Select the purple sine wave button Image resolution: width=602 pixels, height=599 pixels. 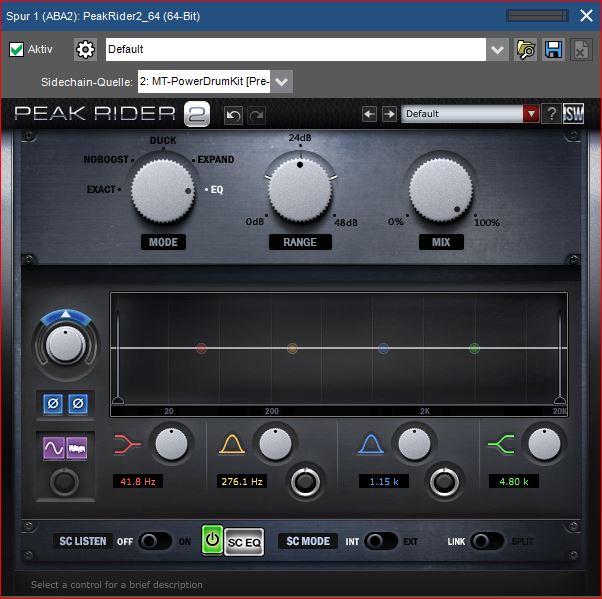coord(54,448)
